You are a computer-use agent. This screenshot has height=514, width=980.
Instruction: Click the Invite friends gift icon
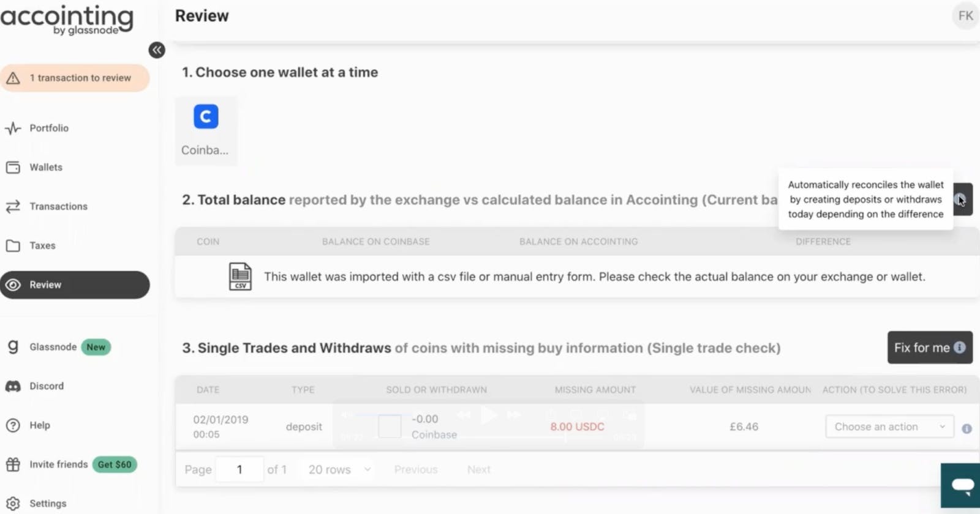[x=13, y=464]
